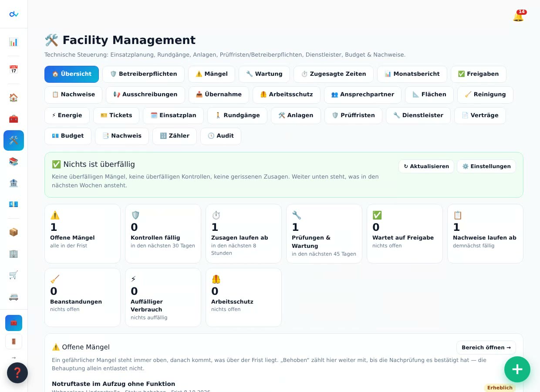Click the green plus floating button
Viewport: 540px width, 392px height.
point(517,369)
